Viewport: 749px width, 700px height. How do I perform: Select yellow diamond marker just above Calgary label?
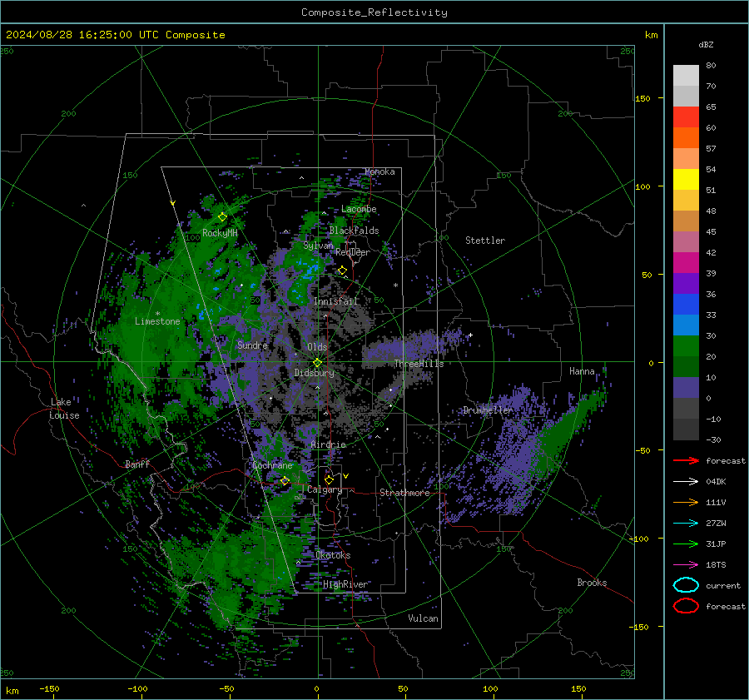pyautogui.click(x=329, y=479)
